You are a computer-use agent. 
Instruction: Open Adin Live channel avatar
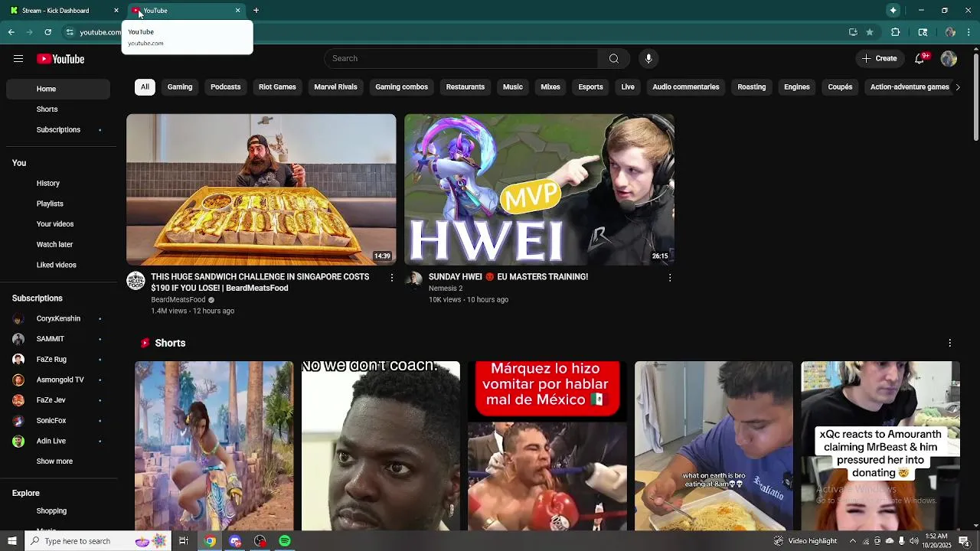point(18,442)
